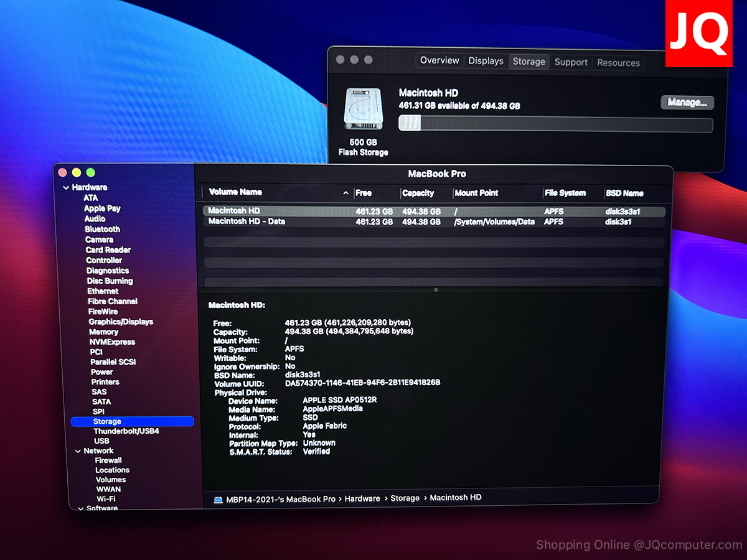Screen dimensions: 747x560
Task: Select Camera in the sidebar
Action: coord(99,240)
